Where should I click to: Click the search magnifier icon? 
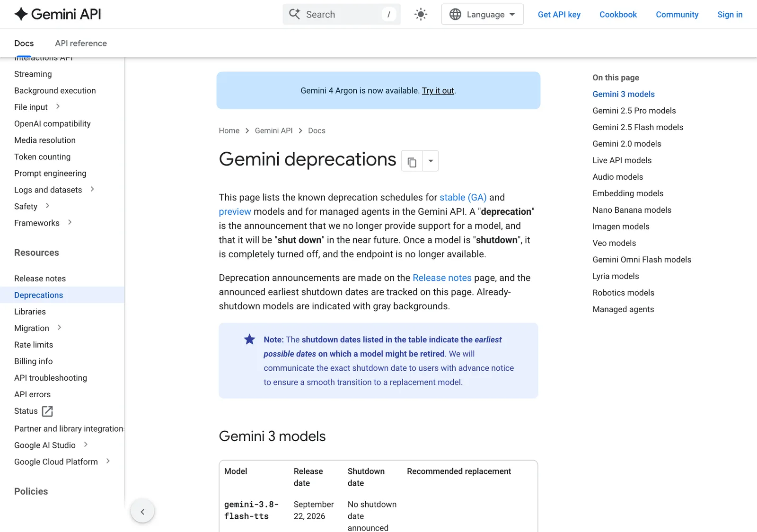click(x=294, y=14)
